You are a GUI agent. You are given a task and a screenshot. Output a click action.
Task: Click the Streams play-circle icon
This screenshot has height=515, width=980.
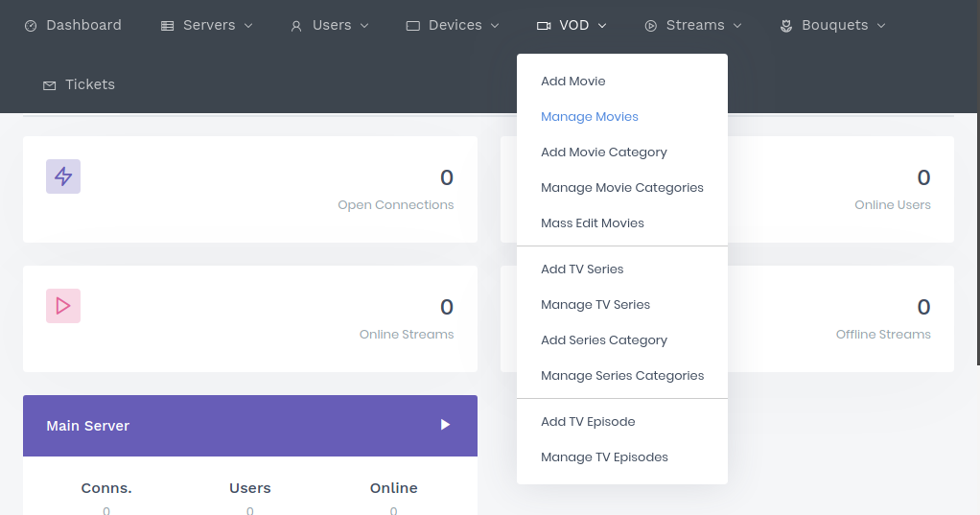(651, 26)
